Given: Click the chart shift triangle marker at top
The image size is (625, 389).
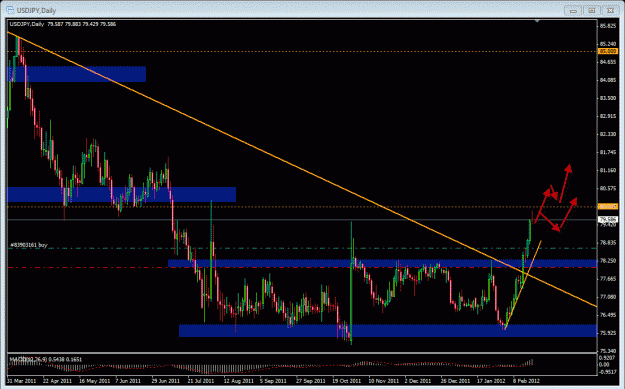Looking at the screenshot, I should tap(537, 20).
